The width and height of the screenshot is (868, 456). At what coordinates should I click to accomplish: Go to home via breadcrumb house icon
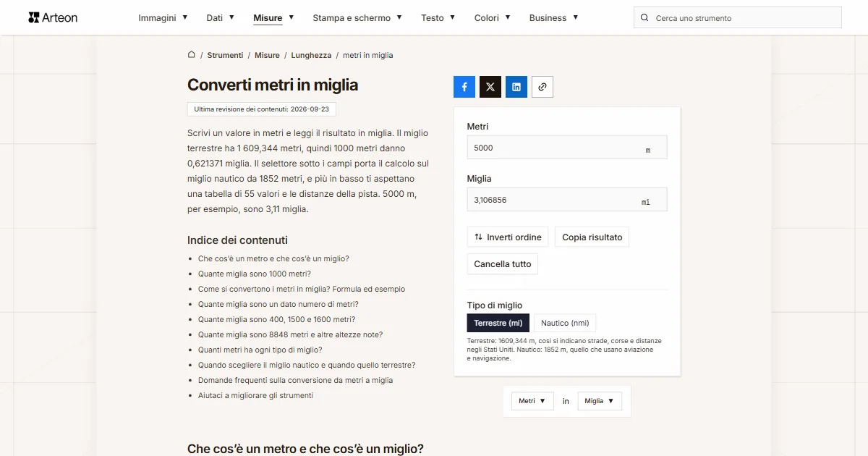(192, 55)
